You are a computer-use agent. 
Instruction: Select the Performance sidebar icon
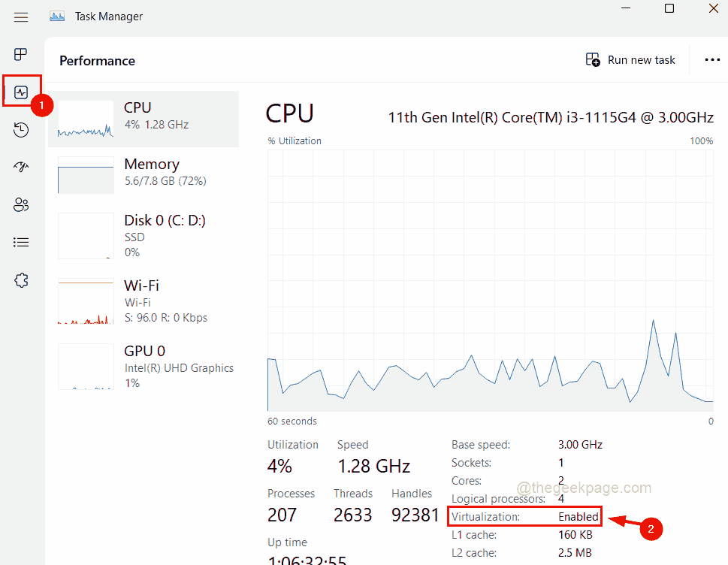20,90
